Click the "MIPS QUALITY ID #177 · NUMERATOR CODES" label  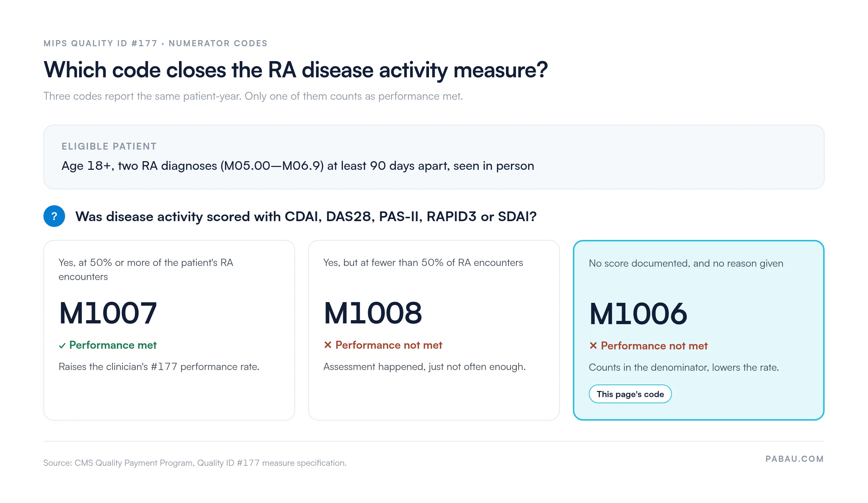click(x=156, y=43)
